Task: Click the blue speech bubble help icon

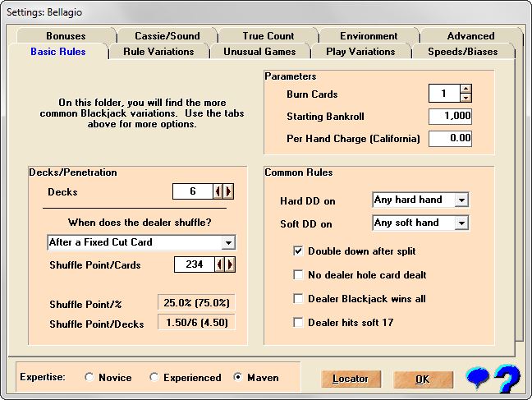Action: [478, 377]
